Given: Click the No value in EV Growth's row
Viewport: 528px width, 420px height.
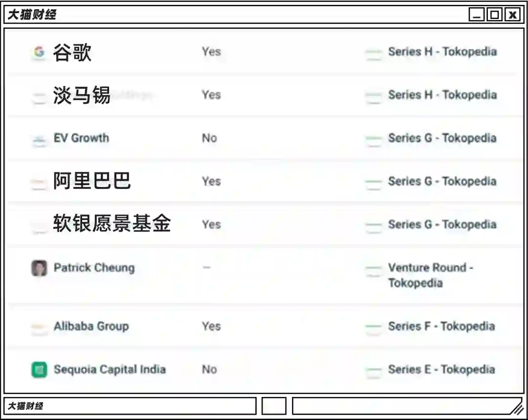Looking at the screenshot, I should pyautogui.click(x=209, y=138).
